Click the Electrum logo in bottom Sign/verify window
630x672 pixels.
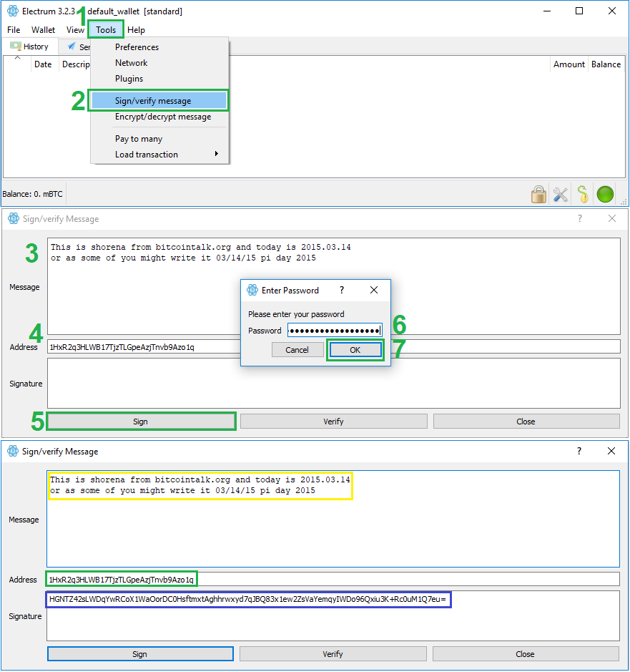click(x=13, y=451)
